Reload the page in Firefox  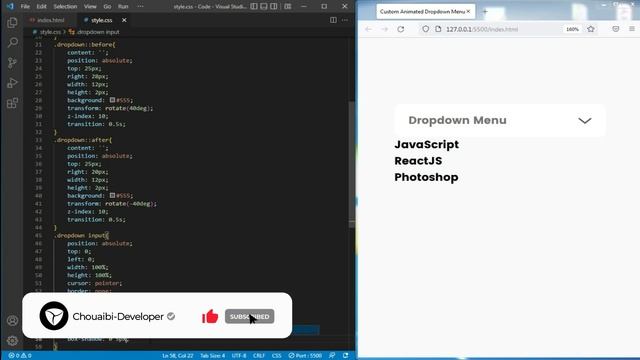coord(401,29)
